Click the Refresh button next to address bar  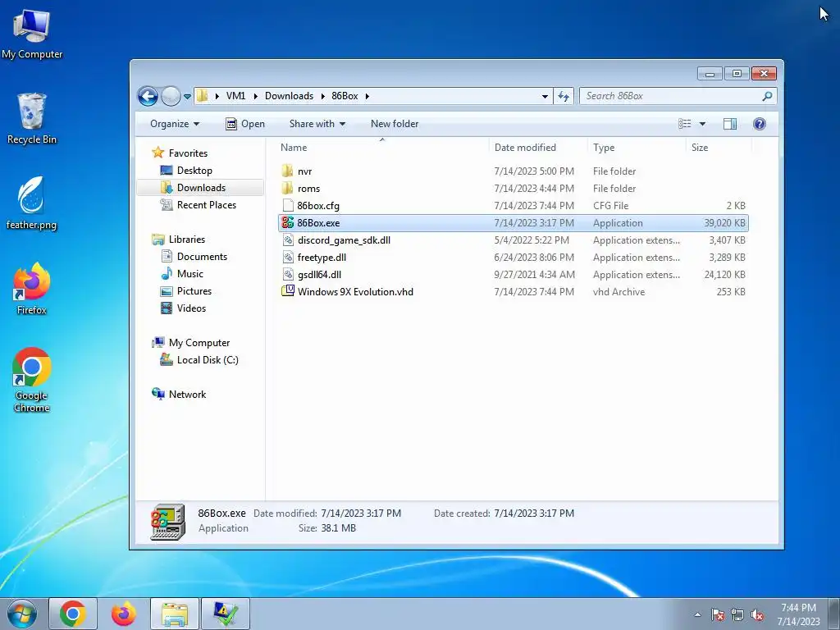tap(564, 97)
